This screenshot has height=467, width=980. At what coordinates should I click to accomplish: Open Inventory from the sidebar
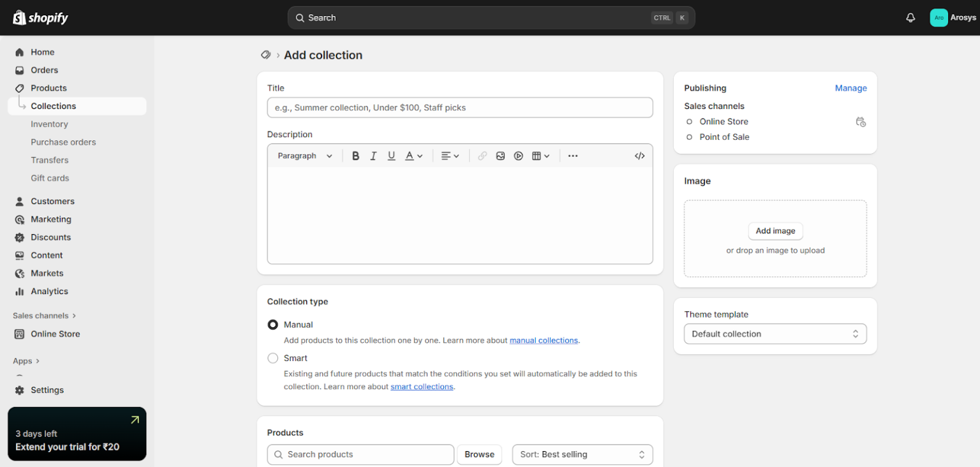49,124
